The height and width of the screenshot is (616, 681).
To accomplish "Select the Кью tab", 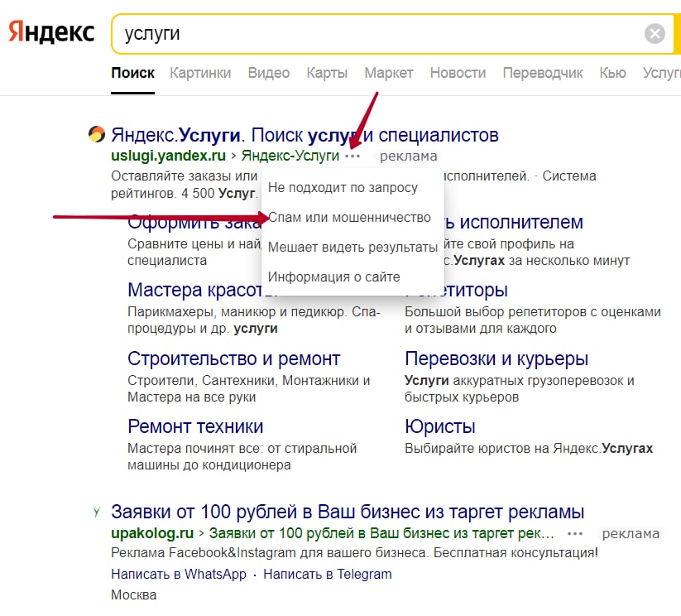I will click(613, 73).
